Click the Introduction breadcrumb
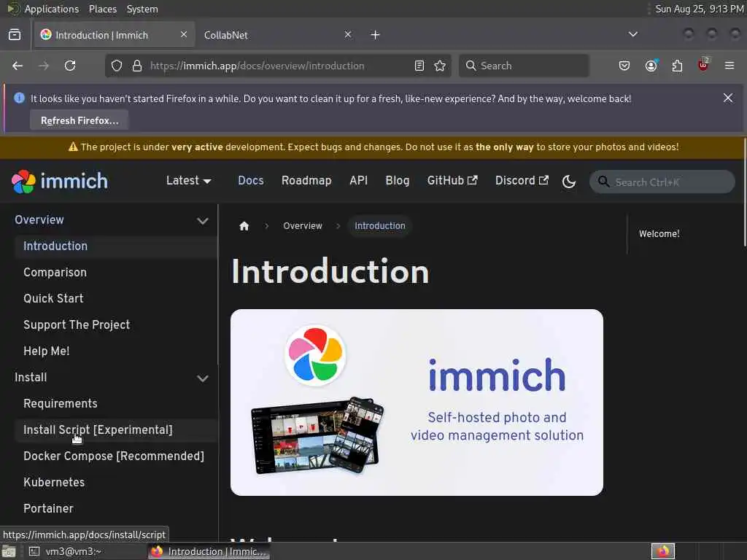The image size is (747, 560). pos(379,226)
